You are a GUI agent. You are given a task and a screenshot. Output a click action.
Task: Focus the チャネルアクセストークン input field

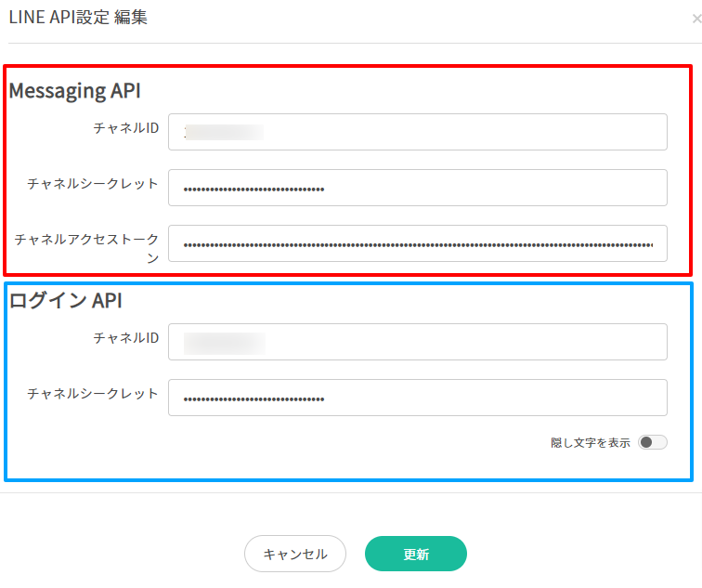418,243
